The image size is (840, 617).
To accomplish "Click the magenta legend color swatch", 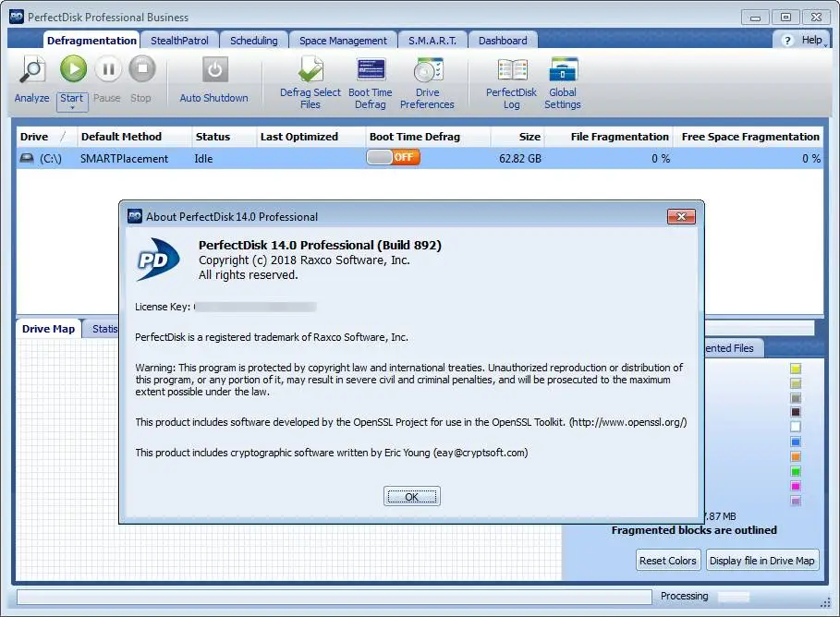I will (796, 486).
